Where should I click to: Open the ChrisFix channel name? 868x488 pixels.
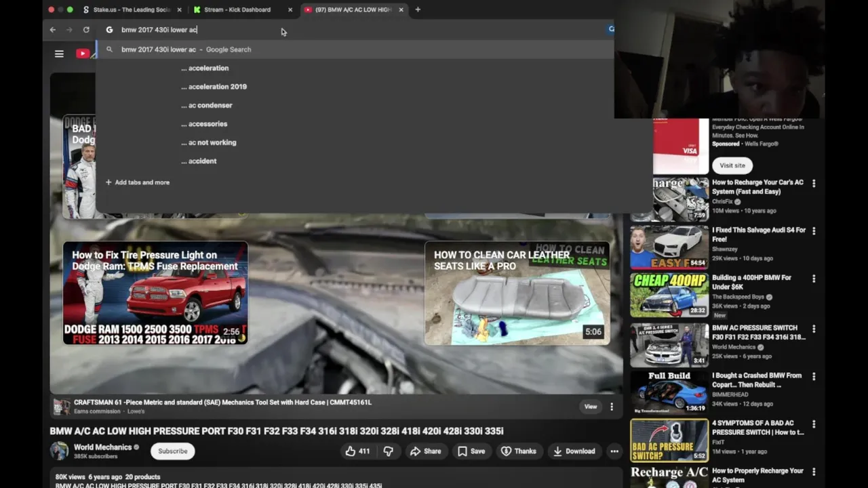pos(722,201)
